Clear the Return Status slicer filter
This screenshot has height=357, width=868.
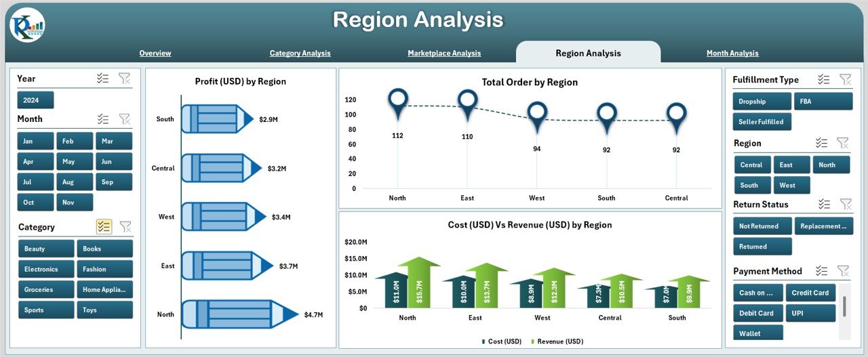coord(845,204)
